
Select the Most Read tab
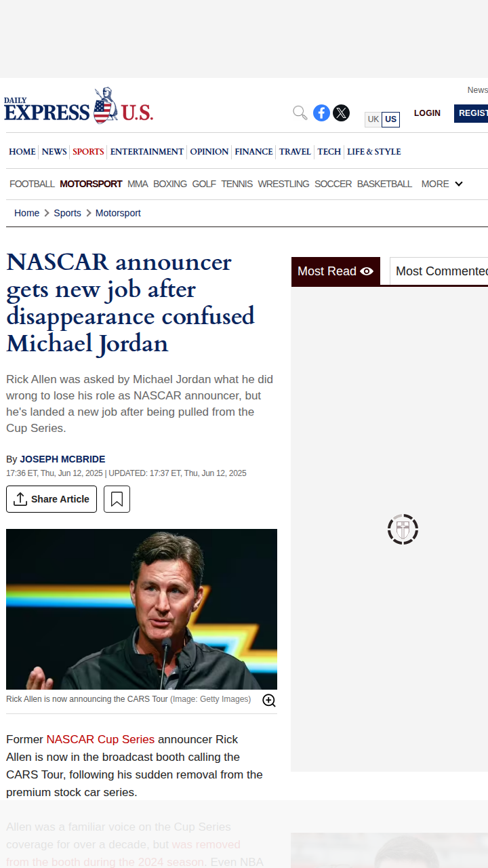tap(335, 271)
